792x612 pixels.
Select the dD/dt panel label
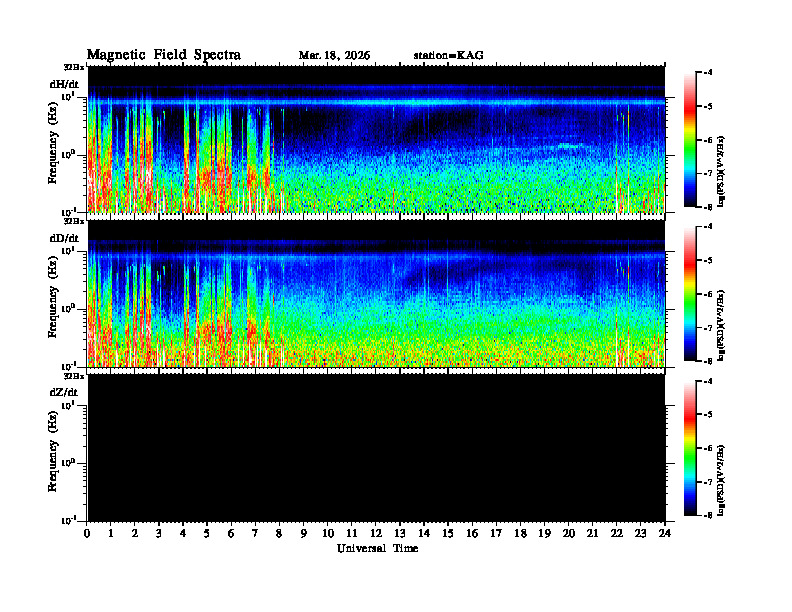pos(64,238)
